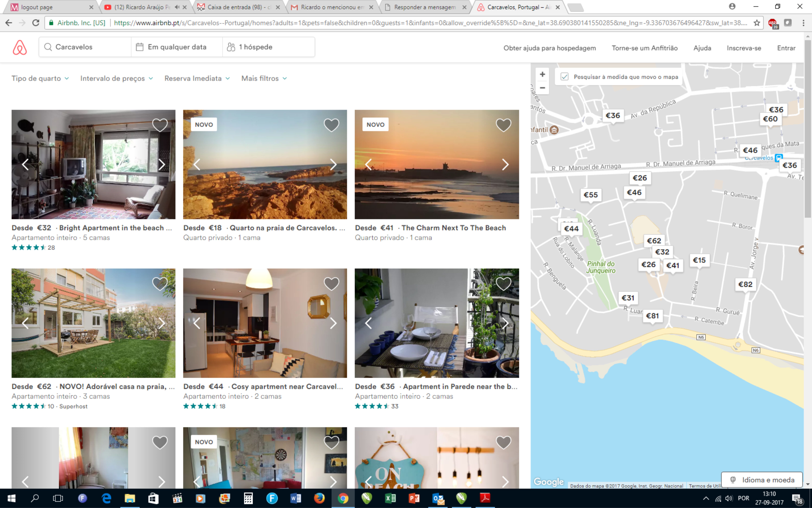This screenshot has height=508, width=812.
Task: Next photo of Adorável casa na praia
Action: click(x=162, y=323)
